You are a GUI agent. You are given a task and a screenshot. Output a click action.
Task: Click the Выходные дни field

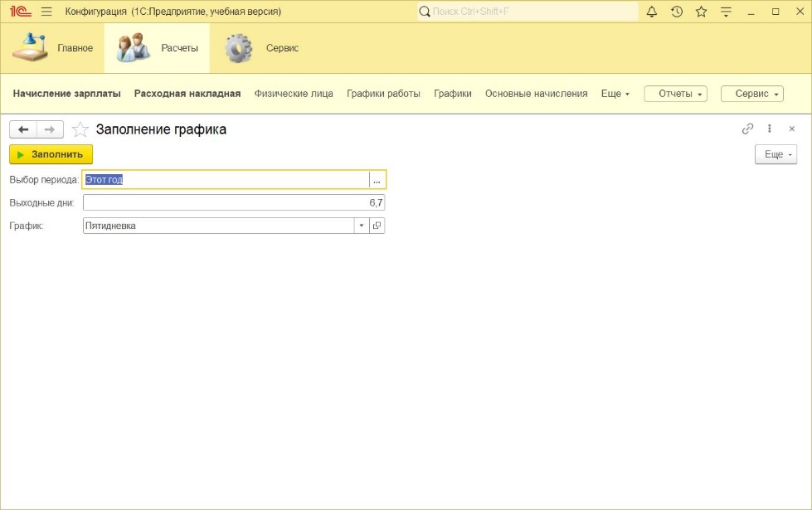pyautogui.click(x=234, y=202)
